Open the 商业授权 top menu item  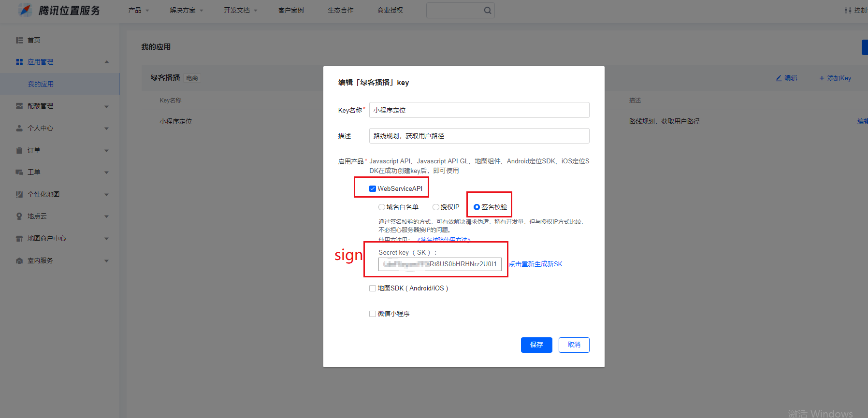click(390, 11)
